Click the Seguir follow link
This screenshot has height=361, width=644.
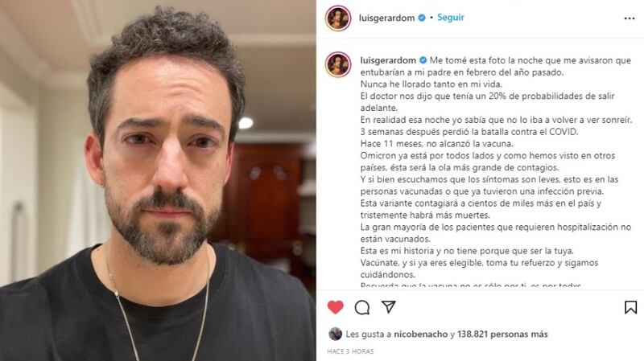[451, 18]
